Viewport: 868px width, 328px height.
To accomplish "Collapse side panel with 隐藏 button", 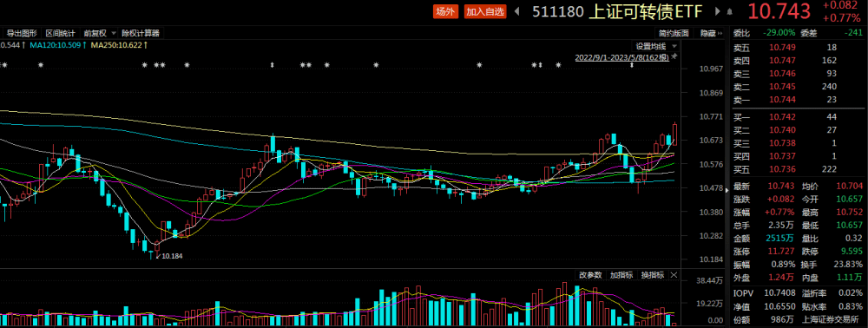I will [711, 33].
